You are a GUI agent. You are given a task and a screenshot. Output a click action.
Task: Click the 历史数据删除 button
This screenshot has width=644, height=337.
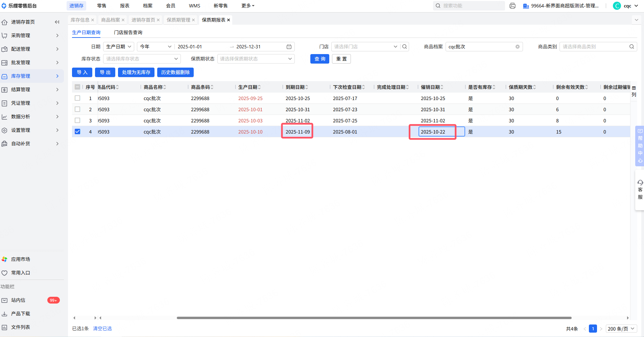coord(175,72)
